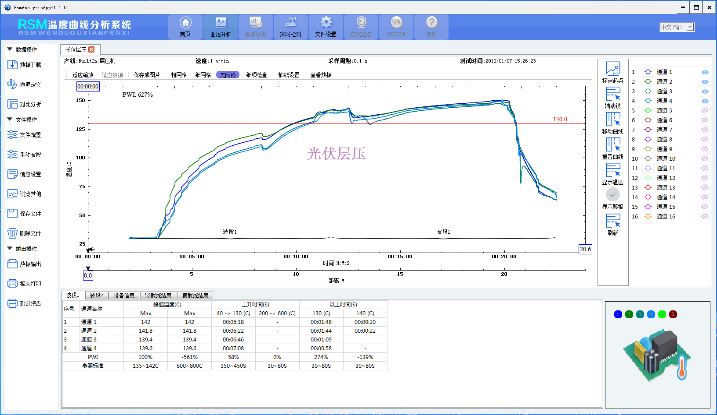
Task: Click the bottom icon in the chart tool column
Action: (613, 223)
